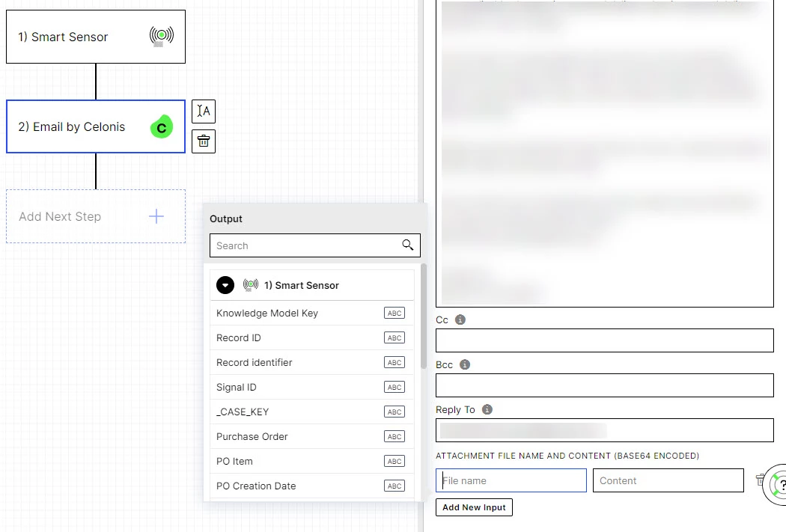Insert the Purchase Order output
This screenshot has width=786, height=532.
tap(312, 436)
